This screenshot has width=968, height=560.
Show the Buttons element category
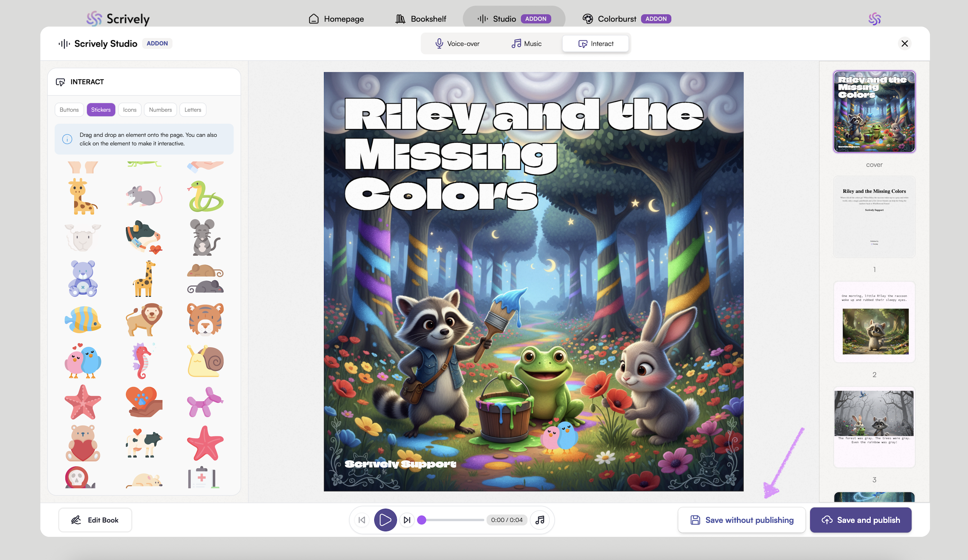coord(69,110)
